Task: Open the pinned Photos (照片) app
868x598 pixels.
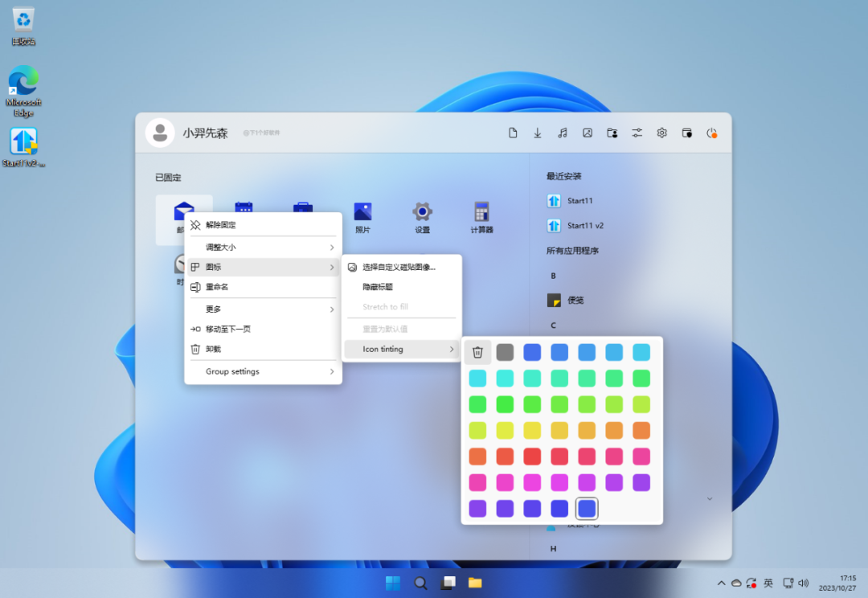Action: (x=362, y=217)
